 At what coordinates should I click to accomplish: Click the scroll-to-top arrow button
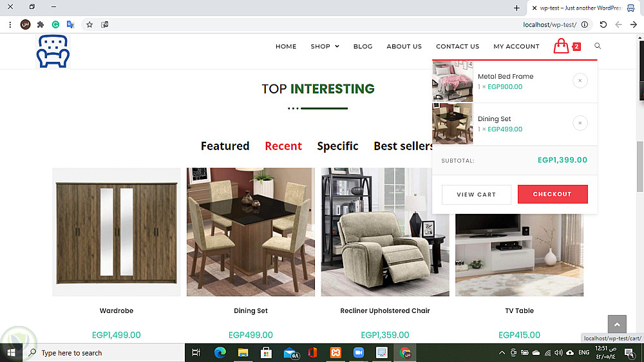point(617,324)
